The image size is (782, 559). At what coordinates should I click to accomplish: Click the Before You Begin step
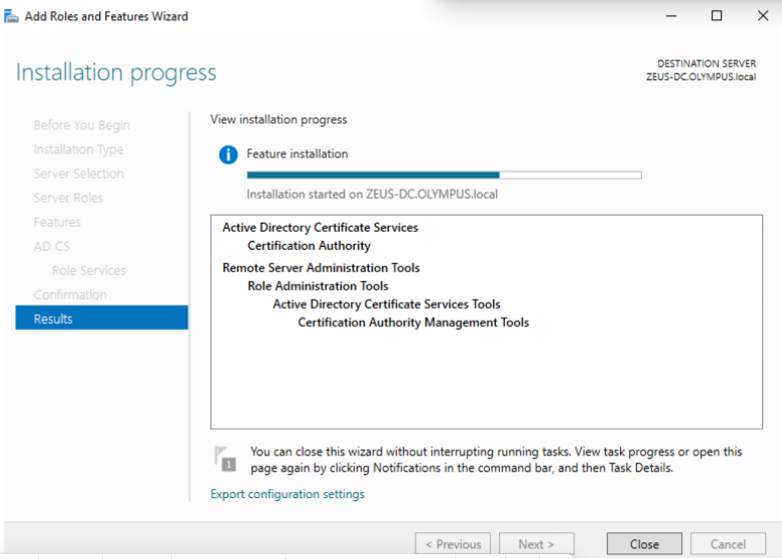pos(81,125)
